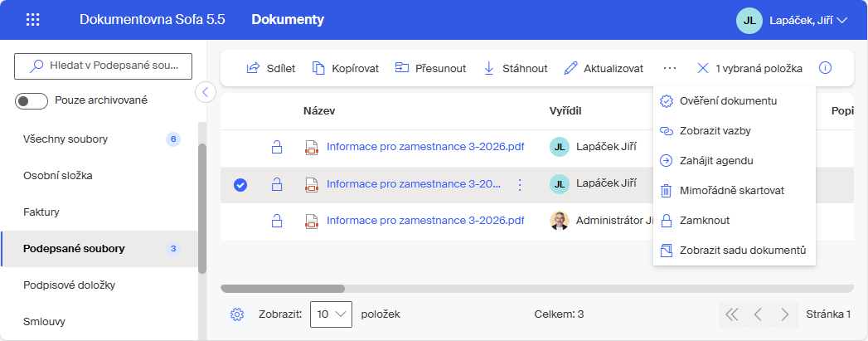
Task: Click the magnifier search icon
Action: pos(36,66)
